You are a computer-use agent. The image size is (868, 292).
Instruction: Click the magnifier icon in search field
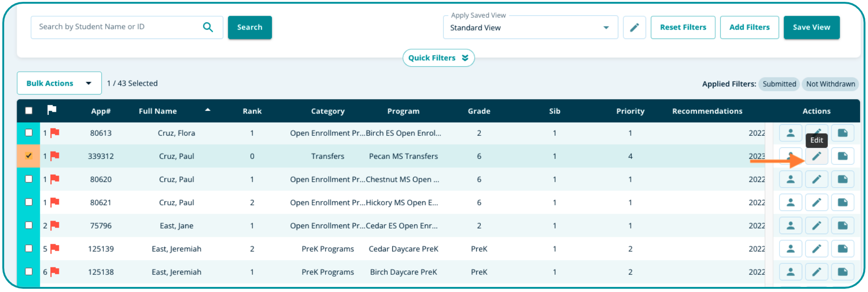click(208, 27)
